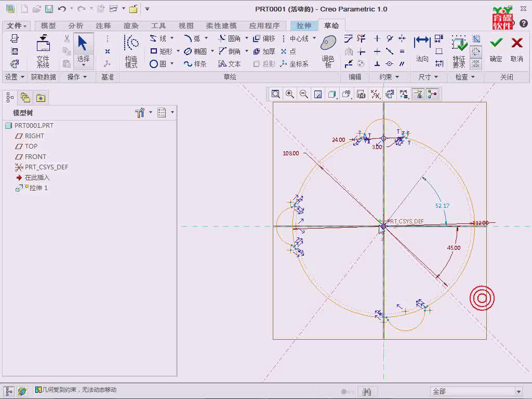Viewport: 532px width, 399px height.
Task: Click the Save disk icon
Action: [49, 9]
